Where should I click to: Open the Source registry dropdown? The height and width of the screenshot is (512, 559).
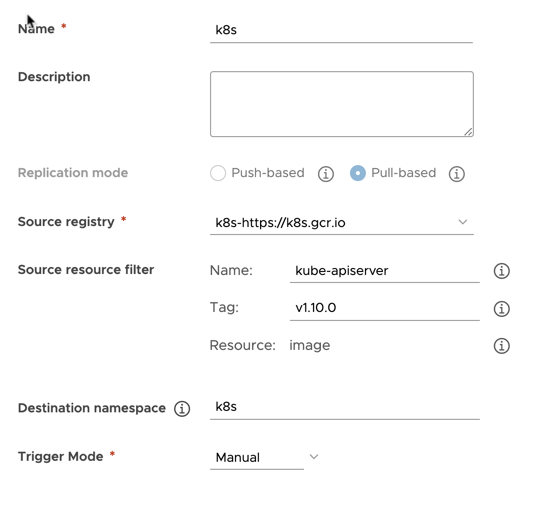pyautogui.click(x=342, y=222)
